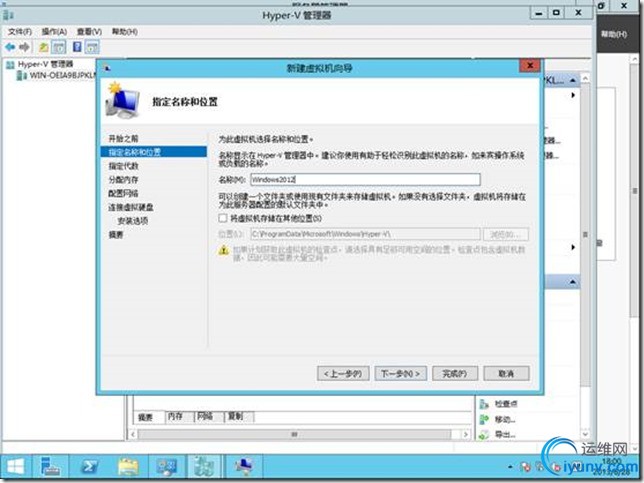Click right arrow of horizontal scrollbar
Image resolution: width=644 pixels, height=483 pixels.
465,435
